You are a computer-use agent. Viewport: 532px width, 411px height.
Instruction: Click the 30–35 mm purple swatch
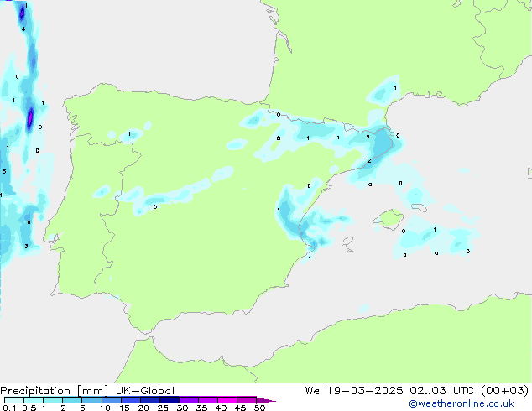[x=188, y=400]
